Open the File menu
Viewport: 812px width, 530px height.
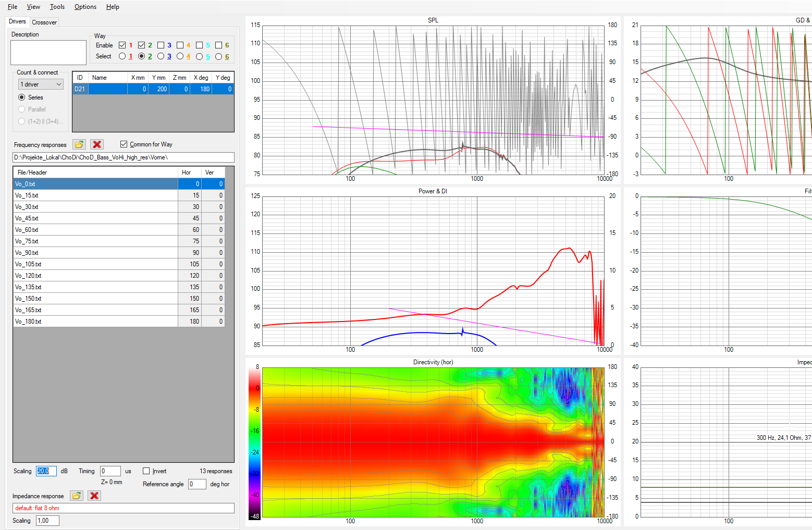point(13,7)
